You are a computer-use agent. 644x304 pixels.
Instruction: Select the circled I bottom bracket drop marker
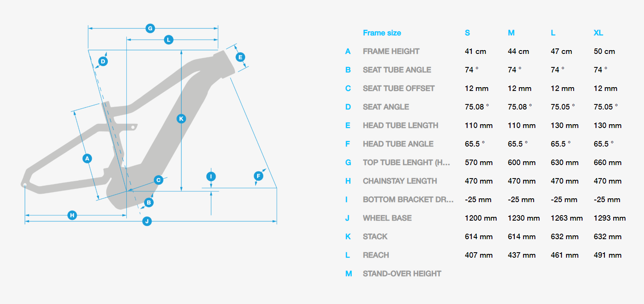(211, 176)
